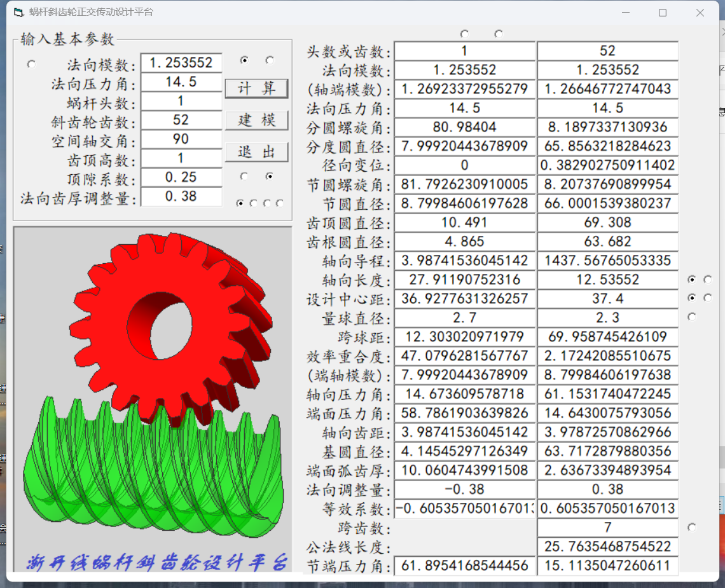This screenshot has width=725, height=588.
Task: Click the gear 量球直径 value 2.3
Action: pos(607,318)
